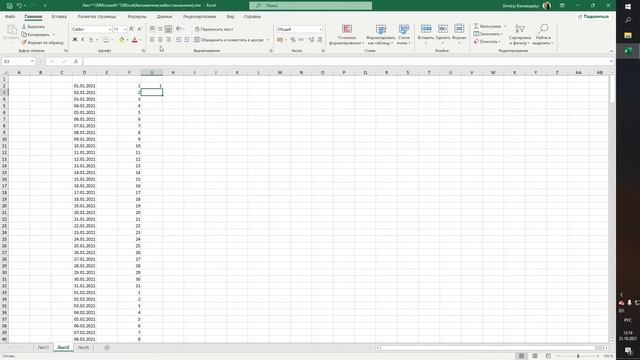The height and width of the screenshot is (360, 640).
Task: Click the search box in title bar
Action: (311, 6)
